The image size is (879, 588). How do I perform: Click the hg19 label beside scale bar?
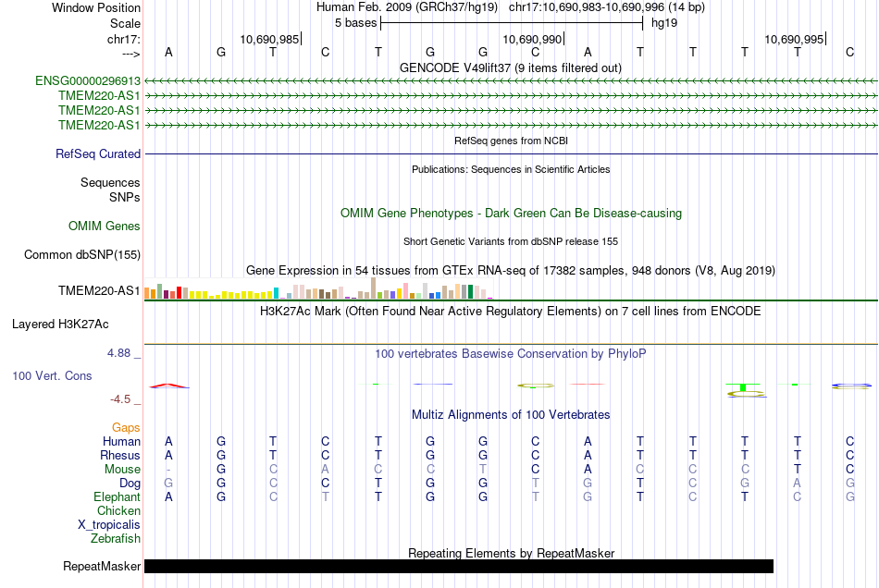664,23
